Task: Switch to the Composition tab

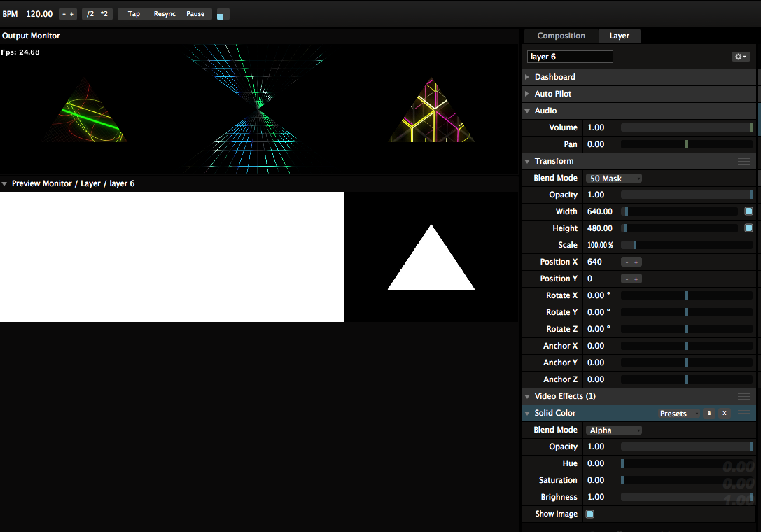Action: pyautogui.click(x=561, y=36)
